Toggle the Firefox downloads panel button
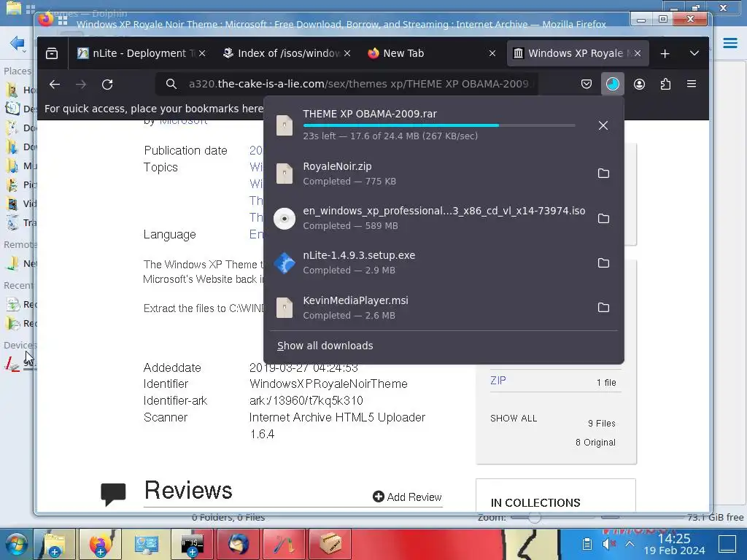747x560 pixels. [613, 85]
